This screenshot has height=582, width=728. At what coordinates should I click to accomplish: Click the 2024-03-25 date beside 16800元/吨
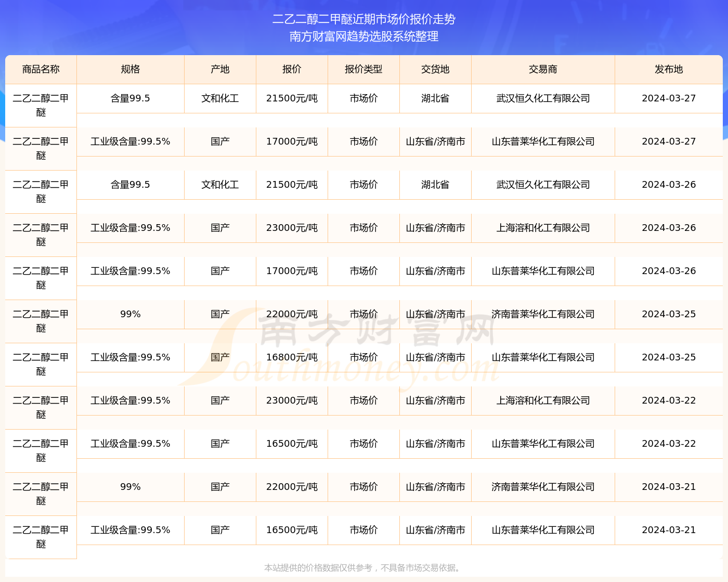pos(669,357)
